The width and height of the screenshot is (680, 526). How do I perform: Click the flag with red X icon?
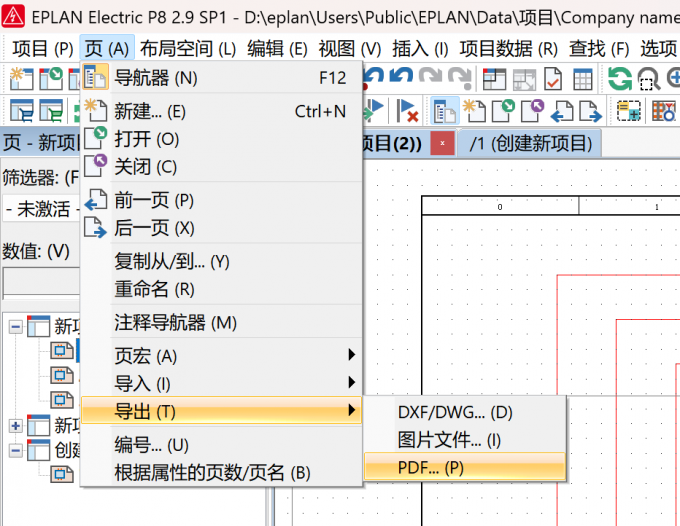(407, 111)
